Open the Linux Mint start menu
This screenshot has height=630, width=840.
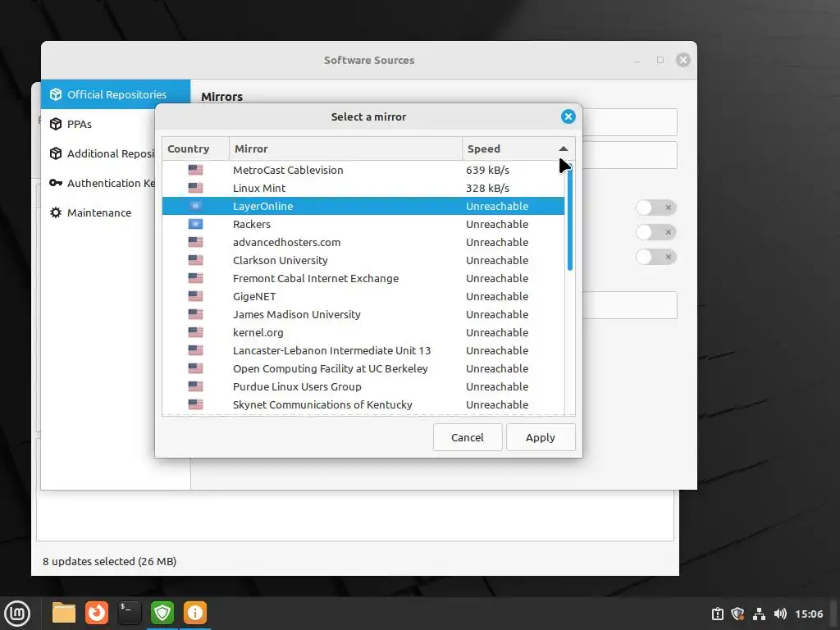(17, 614)
